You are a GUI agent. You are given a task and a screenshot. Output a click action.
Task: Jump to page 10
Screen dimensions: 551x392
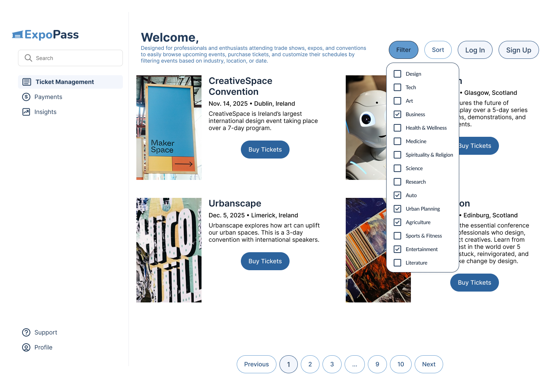[401, 364]
